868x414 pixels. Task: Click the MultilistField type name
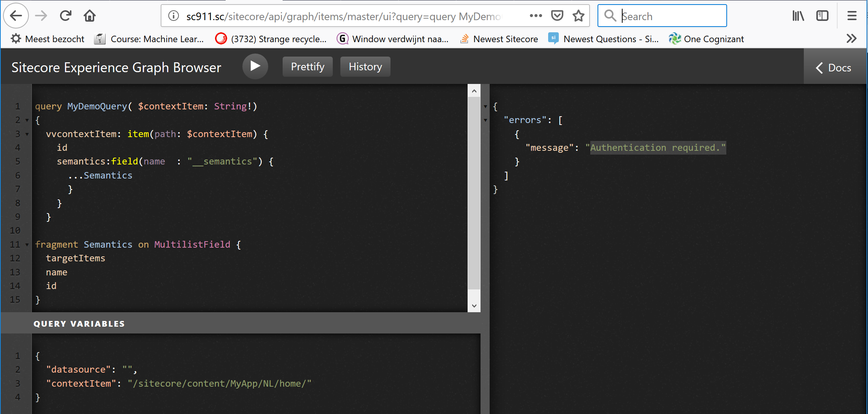192,245
